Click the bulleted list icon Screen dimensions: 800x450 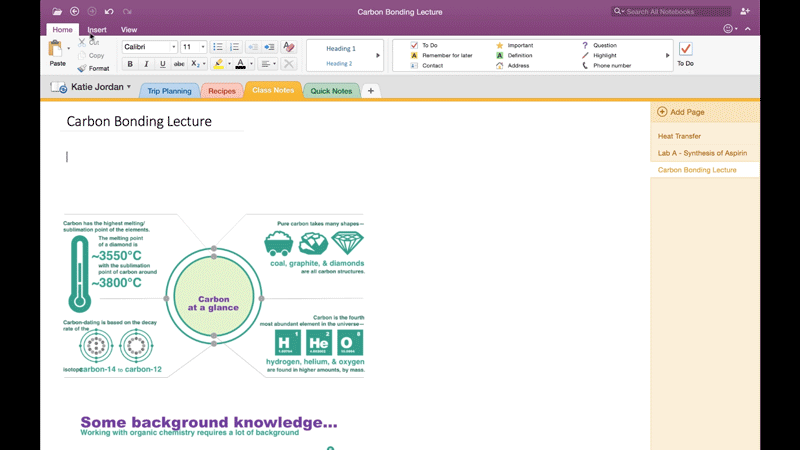pyautogui.click(x=218, y=47)
